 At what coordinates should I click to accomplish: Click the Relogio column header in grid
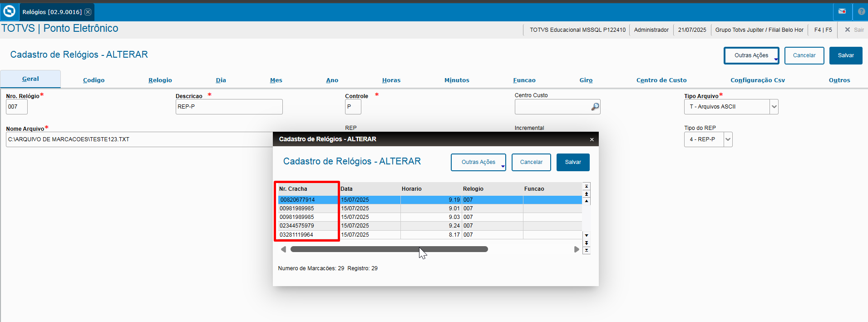point(493,189)
